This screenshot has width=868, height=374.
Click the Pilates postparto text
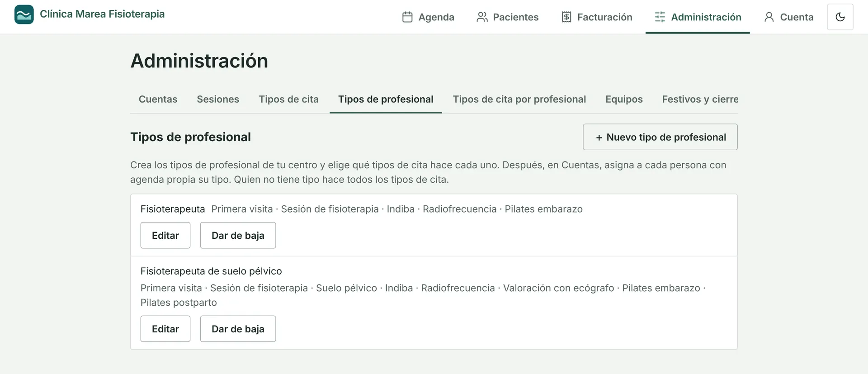179,303
